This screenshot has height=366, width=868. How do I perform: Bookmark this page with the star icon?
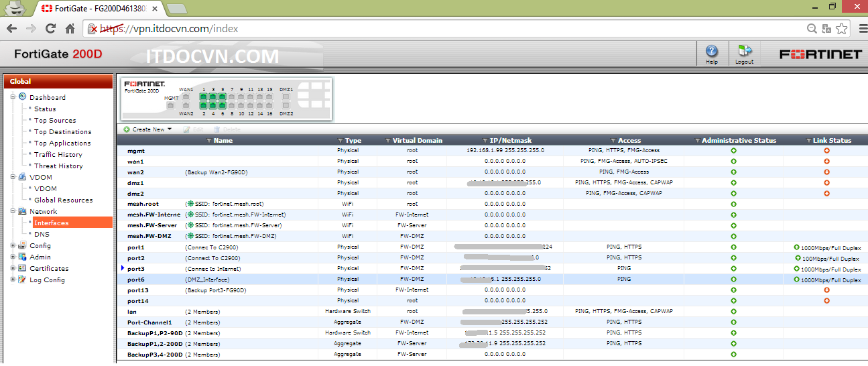[842, 29]
